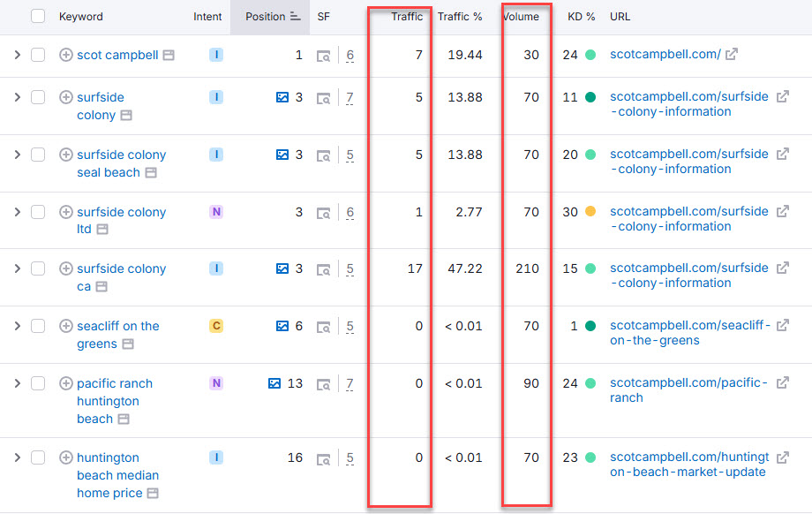Tick checkbox for seacliff on the greens
Image resolution: width=812 pixels, height=514 pixels.
(x=38, y=326)
